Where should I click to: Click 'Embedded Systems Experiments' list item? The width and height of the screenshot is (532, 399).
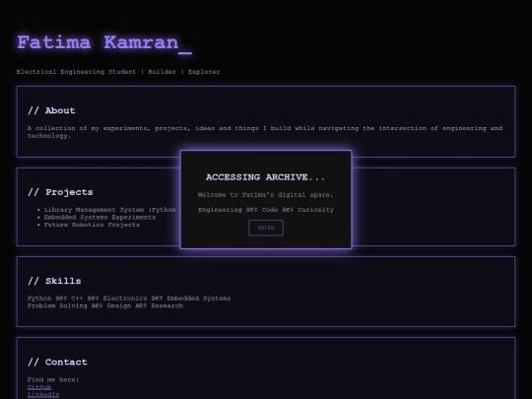click(x=100, y=217)
